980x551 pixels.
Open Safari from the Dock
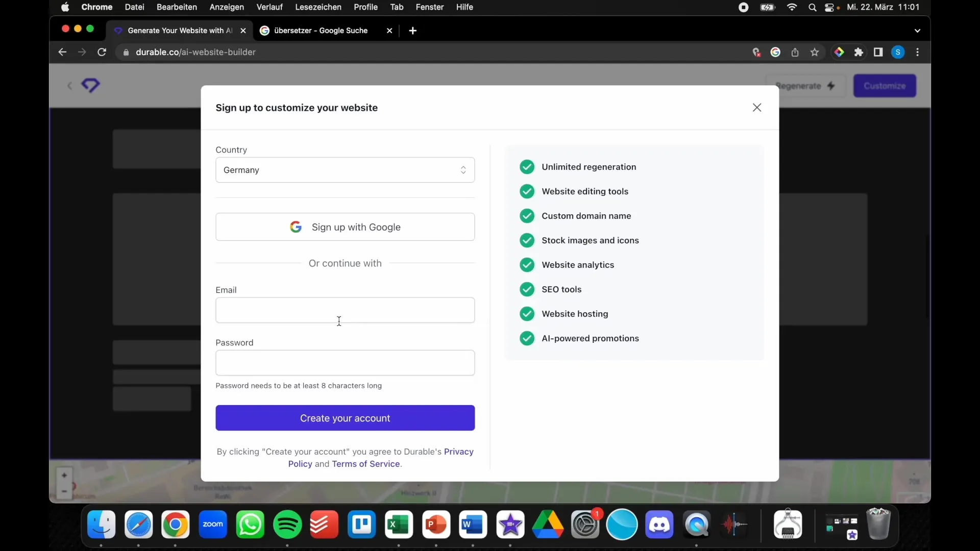pos(139,524)
